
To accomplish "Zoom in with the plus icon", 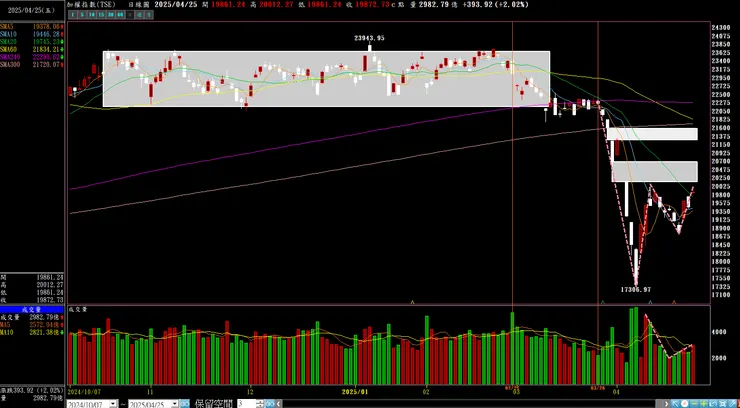I will coord(703,404).
